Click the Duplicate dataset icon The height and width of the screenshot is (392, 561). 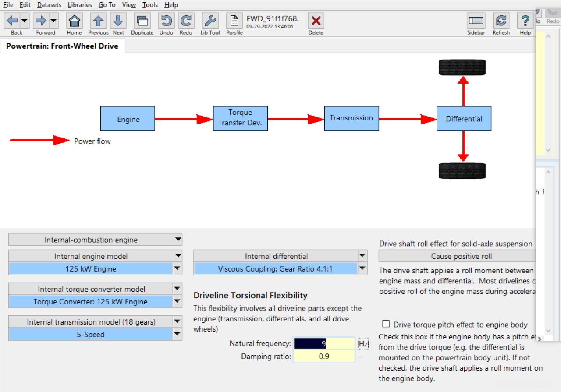[142, 21]
